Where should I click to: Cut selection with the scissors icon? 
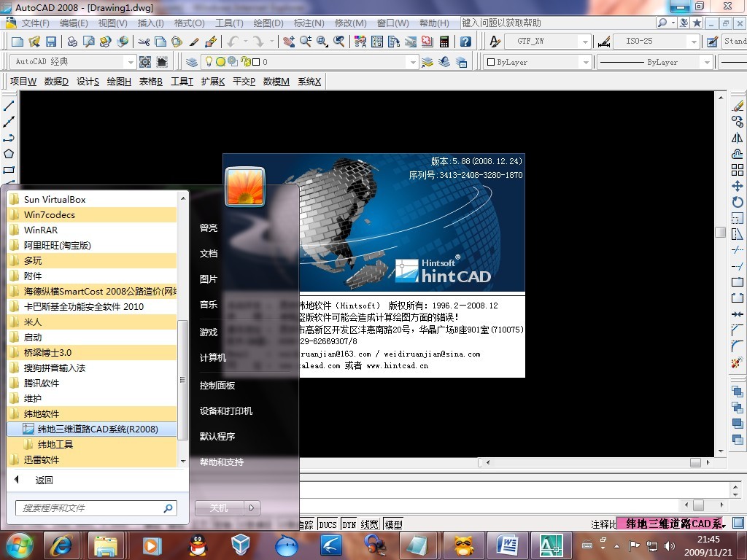tap(144, 42)
